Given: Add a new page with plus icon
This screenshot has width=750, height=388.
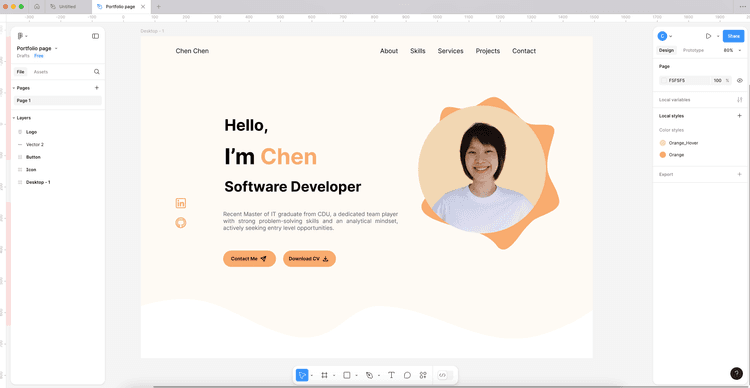Looking at the screenshot, I should (97, 88).
